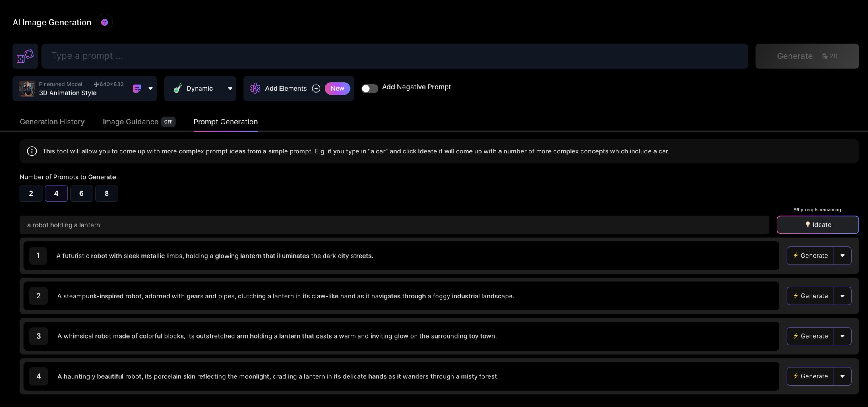
Task: Click the Add Elements plus icon
Action: pos(316,89)
